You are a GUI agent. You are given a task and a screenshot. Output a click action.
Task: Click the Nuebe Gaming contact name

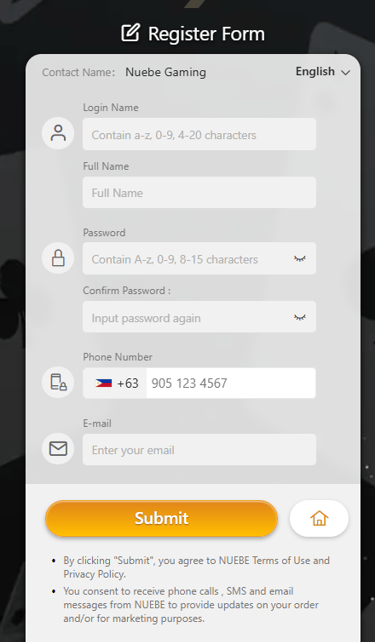(x=166, y=72)
